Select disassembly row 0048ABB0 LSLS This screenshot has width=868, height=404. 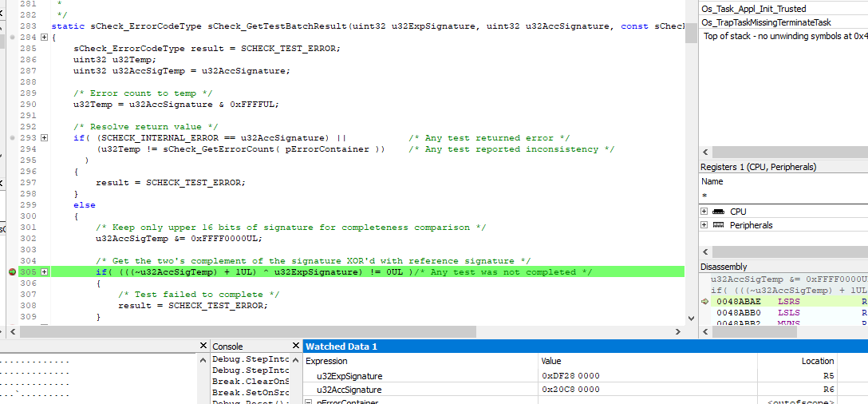(789, 312)
